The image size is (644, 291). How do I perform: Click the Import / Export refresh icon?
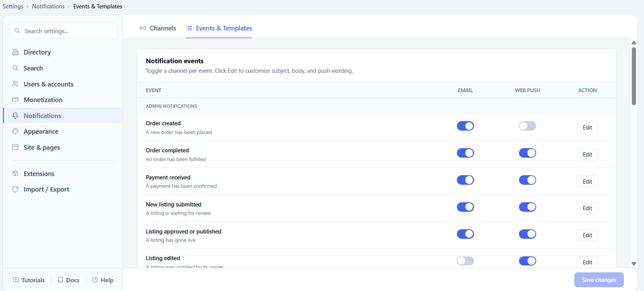tap(15, 189)
